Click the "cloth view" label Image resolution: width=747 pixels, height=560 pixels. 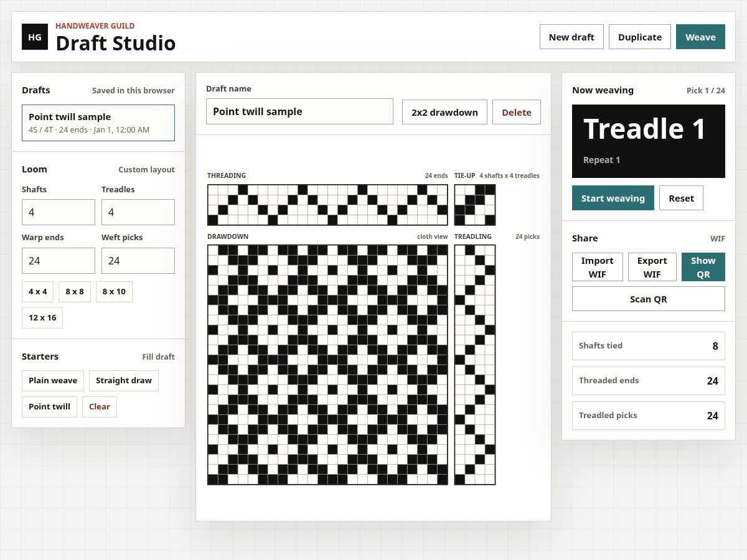coord(433,236)
